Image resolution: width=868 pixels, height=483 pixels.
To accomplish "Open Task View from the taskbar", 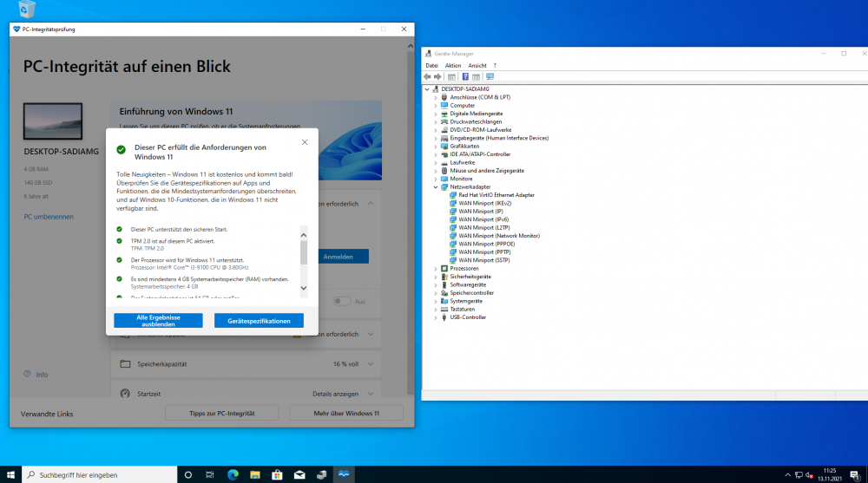I will pos(210,474).
